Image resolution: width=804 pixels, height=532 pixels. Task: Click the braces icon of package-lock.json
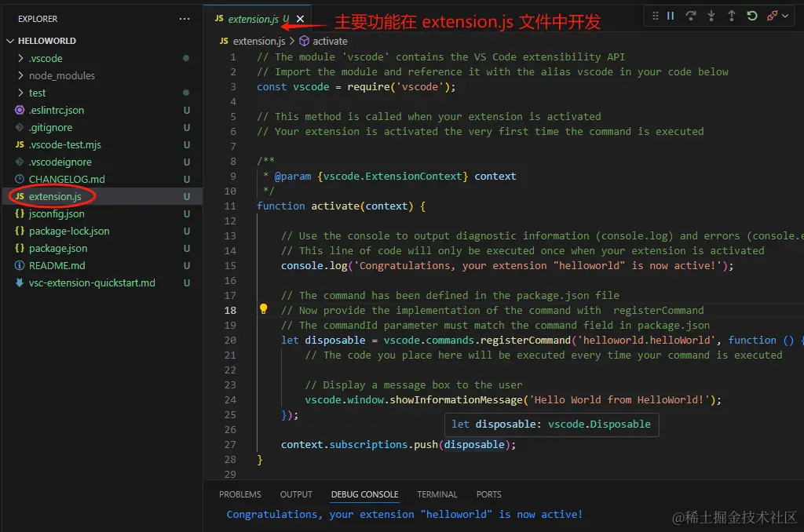coord(20,231)
